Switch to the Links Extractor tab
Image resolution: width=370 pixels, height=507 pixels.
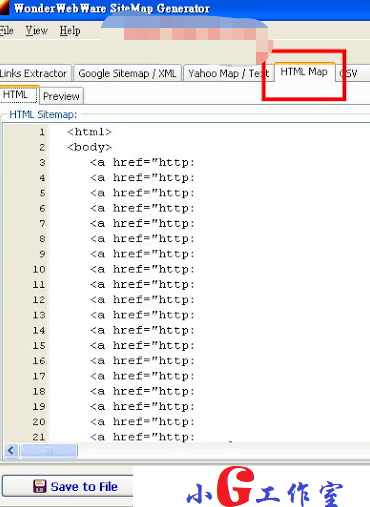point(35,73)
